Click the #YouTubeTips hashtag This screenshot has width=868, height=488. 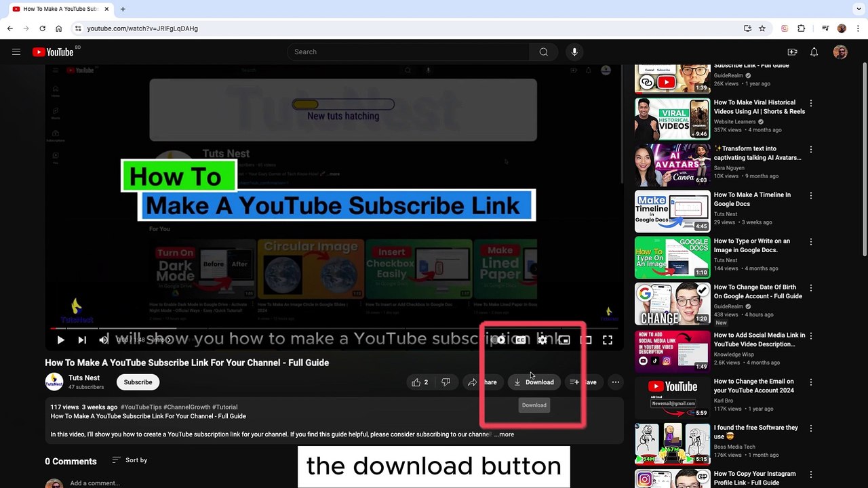point(141,407)
